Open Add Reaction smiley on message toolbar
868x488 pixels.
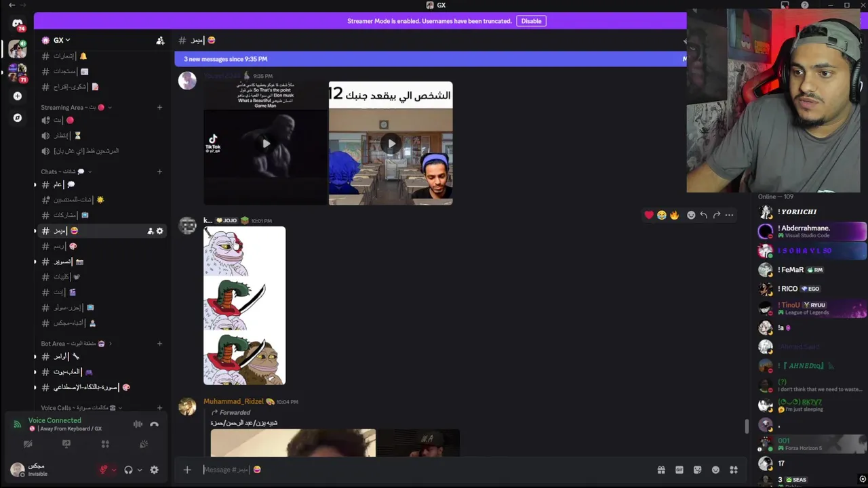(691, 215)
